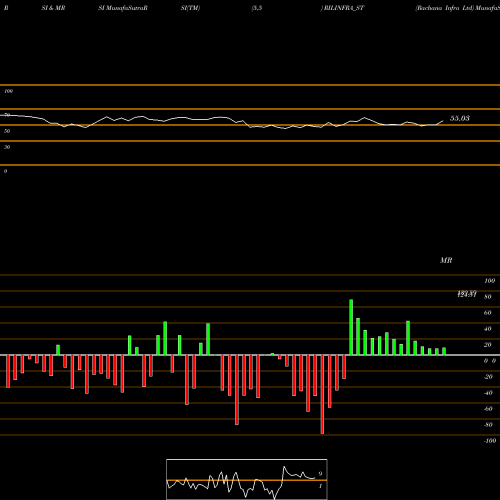Click the tallest green bar in MR histogram
The height and width of the screenshot is (500, 500).
tap(351, 327)
